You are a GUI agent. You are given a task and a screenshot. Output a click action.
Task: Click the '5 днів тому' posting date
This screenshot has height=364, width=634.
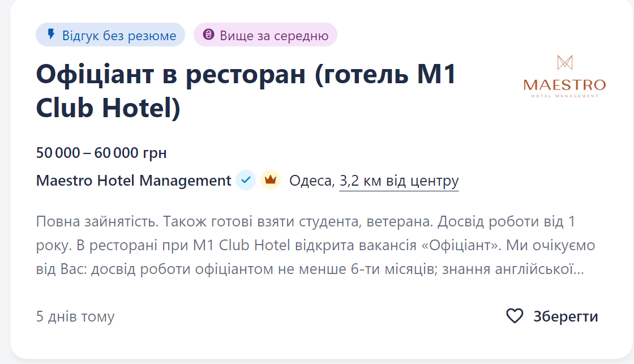click(x=75, y=318)
